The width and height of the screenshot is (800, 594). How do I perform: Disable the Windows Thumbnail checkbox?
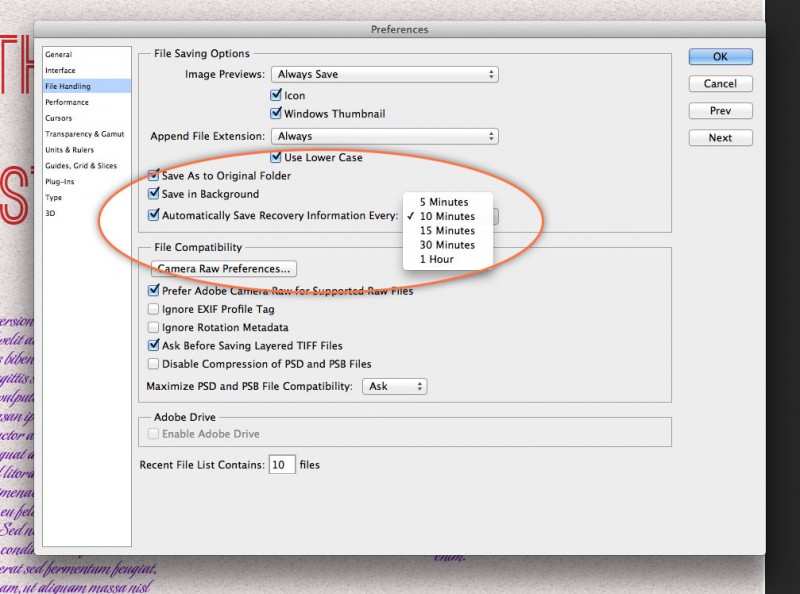click(277, 114)
